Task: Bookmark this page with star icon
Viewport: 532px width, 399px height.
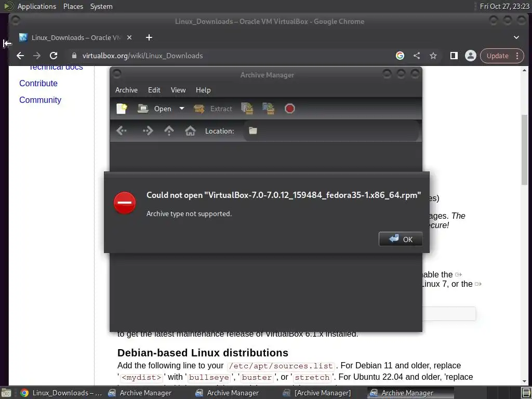Action: [433, 56]
